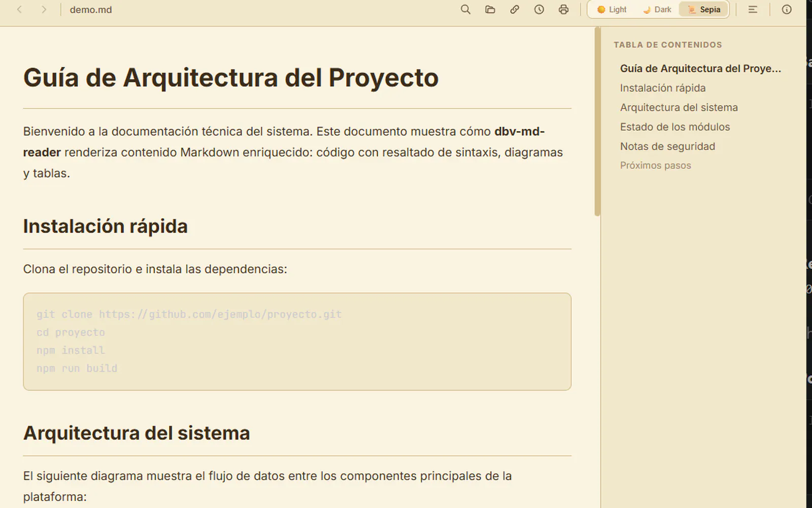Switch to the Dark theme
The image size is (812, 508).
coord(657,10)
